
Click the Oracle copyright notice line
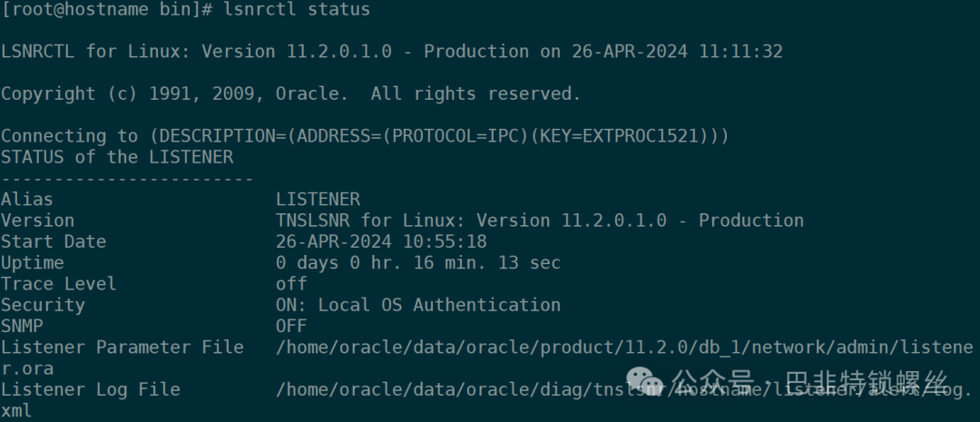click(291, 94)
